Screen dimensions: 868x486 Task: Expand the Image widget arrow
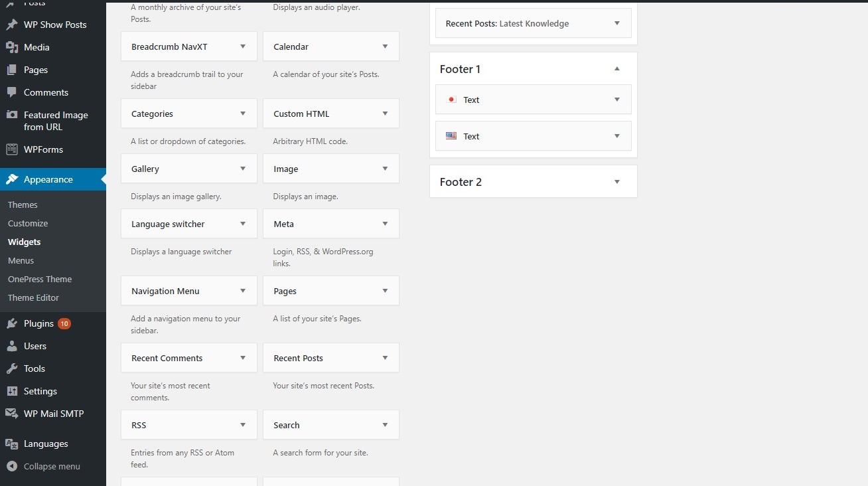(385, 169)
